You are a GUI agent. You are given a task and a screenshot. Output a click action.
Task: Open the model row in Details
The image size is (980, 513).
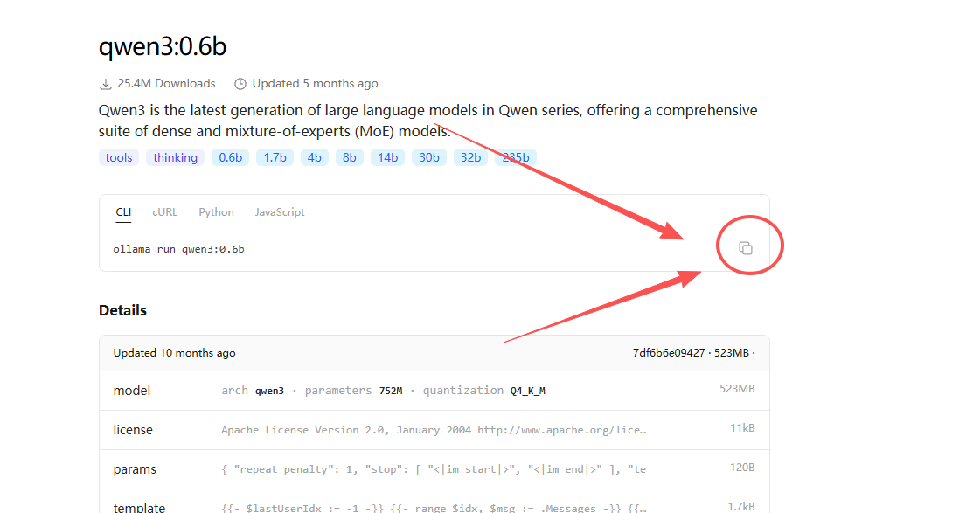click(434, 391)
